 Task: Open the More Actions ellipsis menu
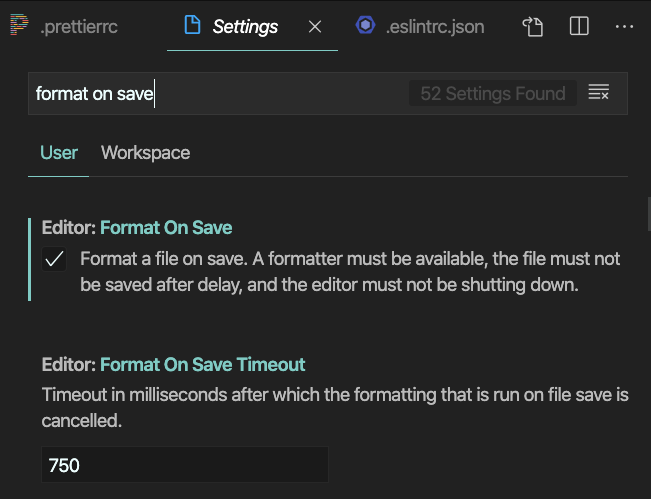[625, 27]
